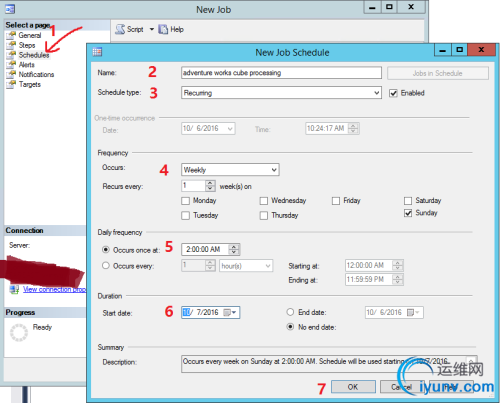
Task: Open the Notifications page in New Job
Action: coord(36,74)
